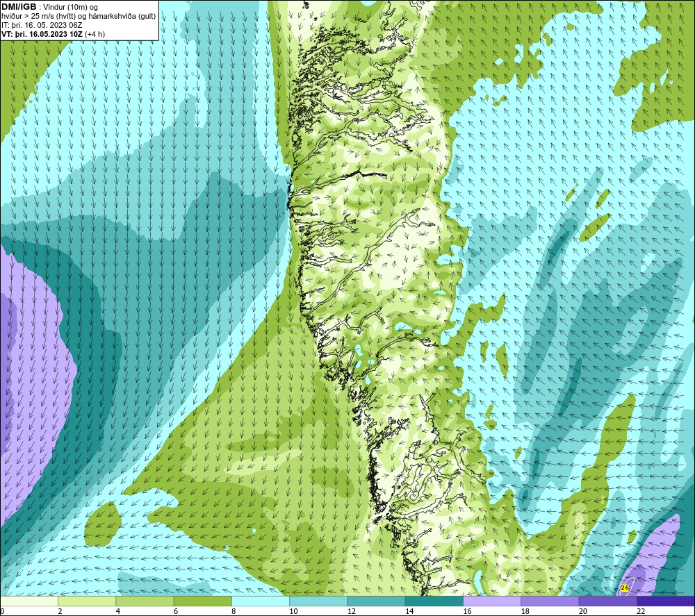Click the legend scale label '2'
Viewport: 695px width, 616px height.
coord(60,611)
